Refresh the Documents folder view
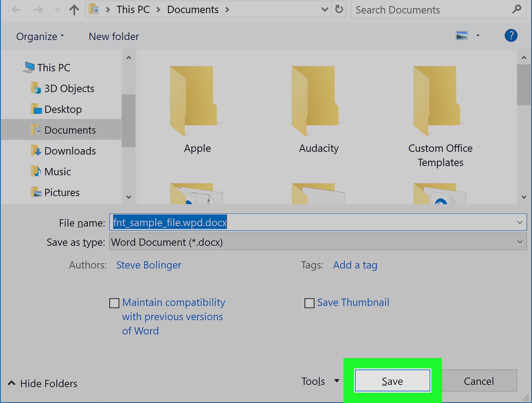Viewport: 532px width, 403px height. [339, 9]
